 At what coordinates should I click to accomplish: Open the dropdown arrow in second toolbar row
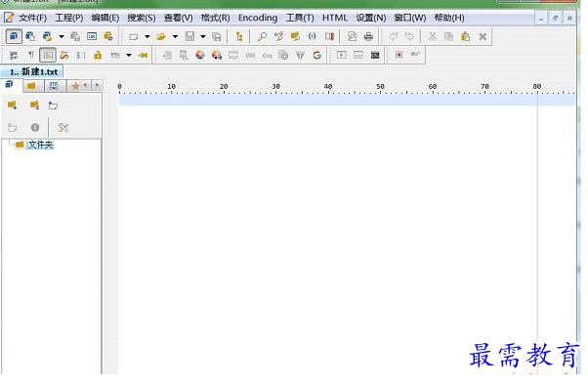(x=129, y=56)
